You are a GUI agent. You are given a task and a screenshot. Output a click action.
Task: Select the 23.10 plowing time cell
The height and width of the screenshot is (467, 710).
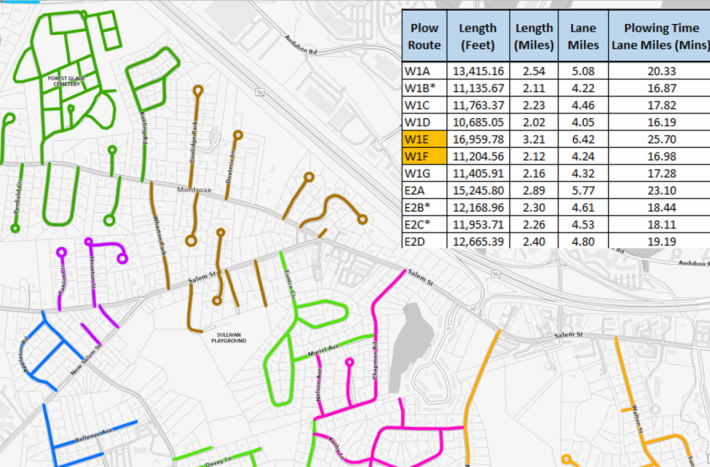(660, 190)
